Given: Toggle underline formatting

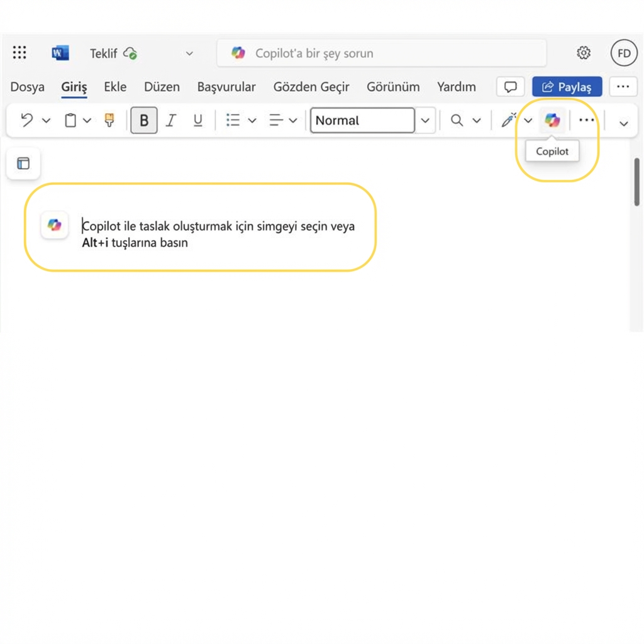Looking at the screenshot, I should [197, 120].
